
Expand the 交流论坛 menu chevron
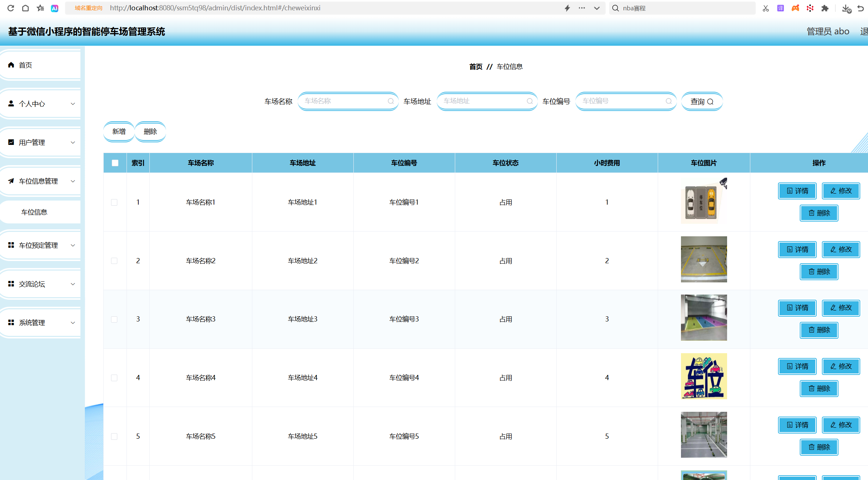73,284
